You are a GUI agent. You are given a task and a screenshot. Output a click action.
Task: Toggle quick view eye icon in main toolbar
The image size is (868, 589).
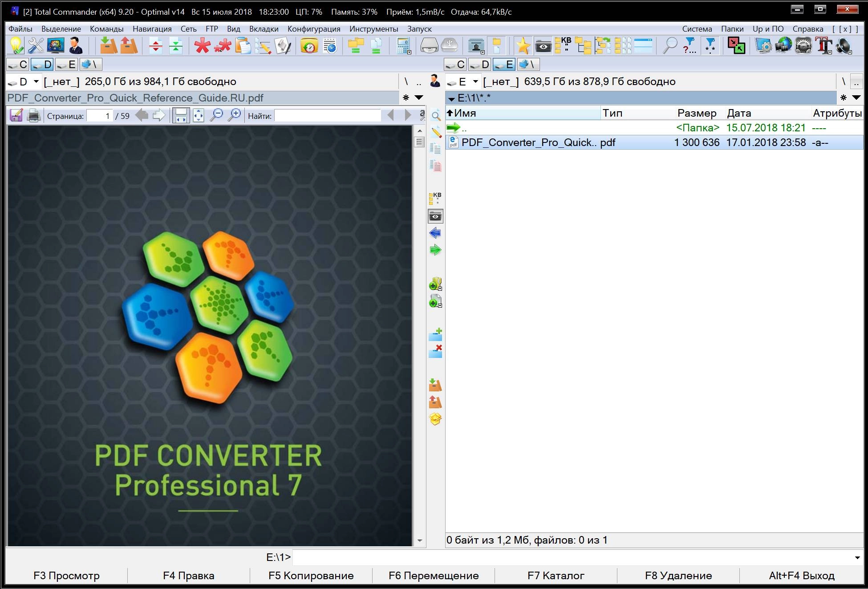point(543,46)
